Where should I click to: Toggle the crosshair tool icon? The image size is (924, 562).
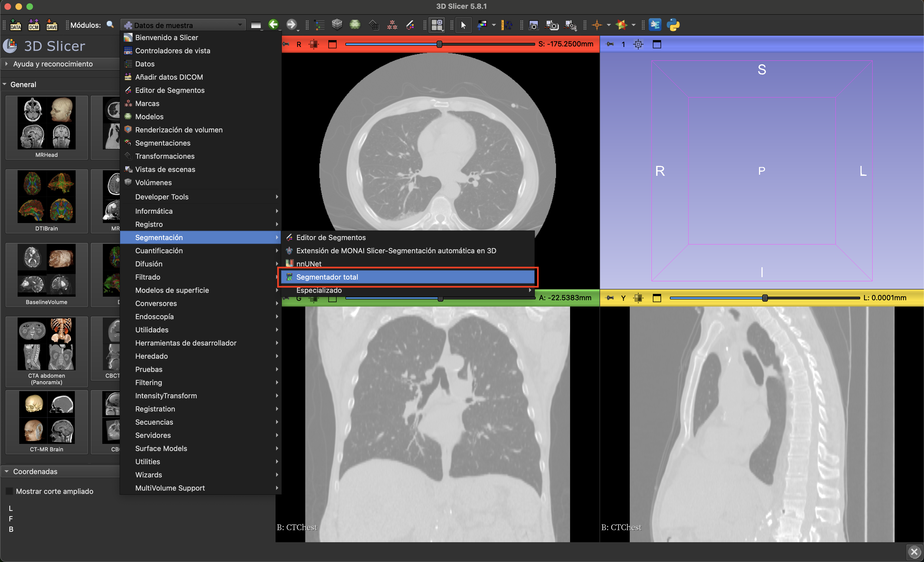tap(597, 25)
